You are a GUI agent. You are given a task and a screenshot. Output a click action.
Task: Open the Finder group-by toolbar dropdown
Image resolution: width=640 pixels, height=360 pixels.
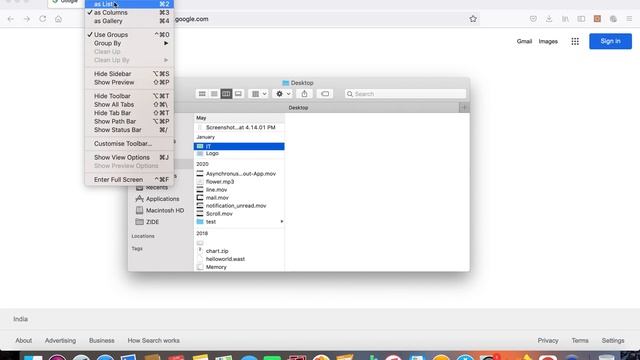point(258,94)
